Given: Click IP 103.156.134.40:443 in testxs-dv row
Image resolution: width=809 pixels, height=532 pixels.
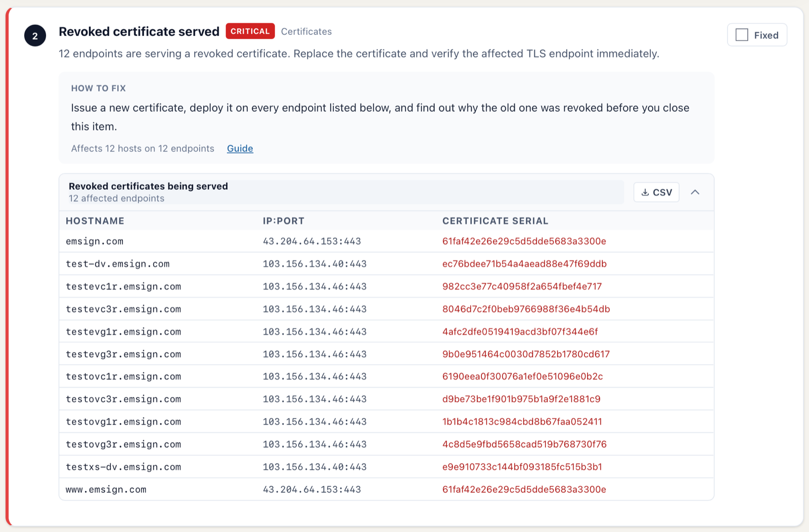Looking at the screenshot, I should point(314,467).
